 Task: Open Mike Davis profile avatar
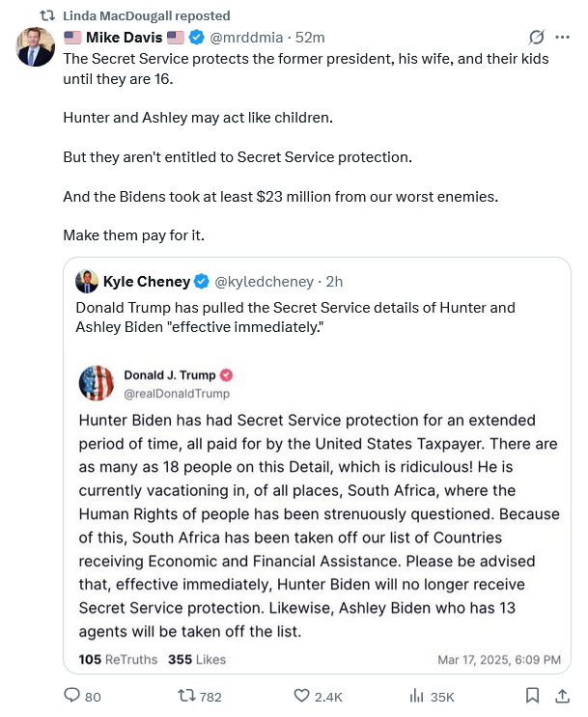pyautogui.click(x=36, y=47)
